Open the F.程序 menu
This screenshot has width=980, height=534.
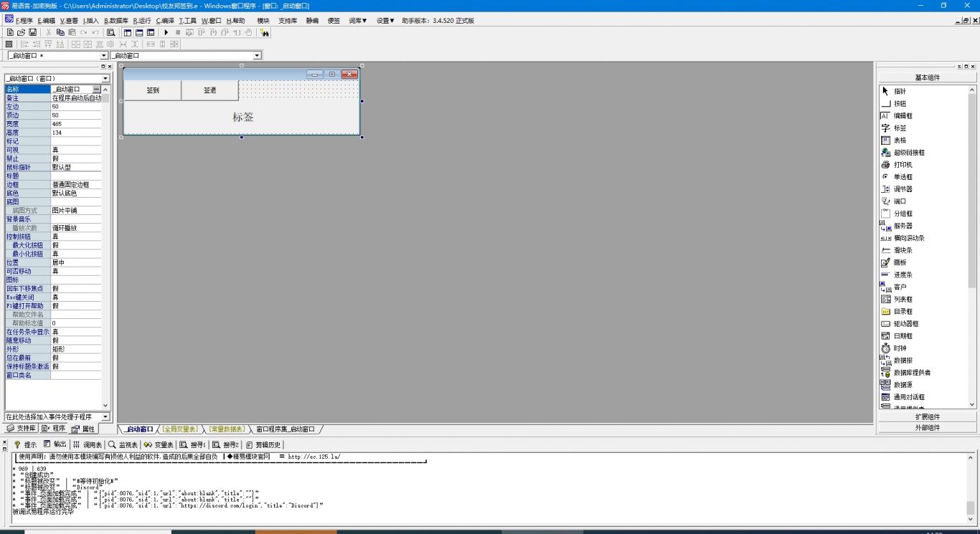click(x=24, y=21)
